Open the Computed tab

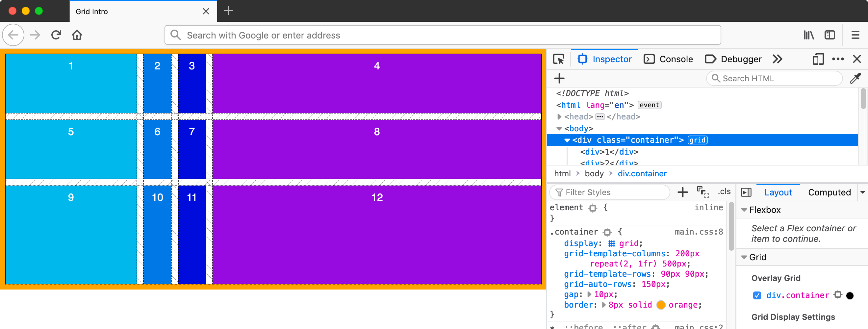coord(829,192)
